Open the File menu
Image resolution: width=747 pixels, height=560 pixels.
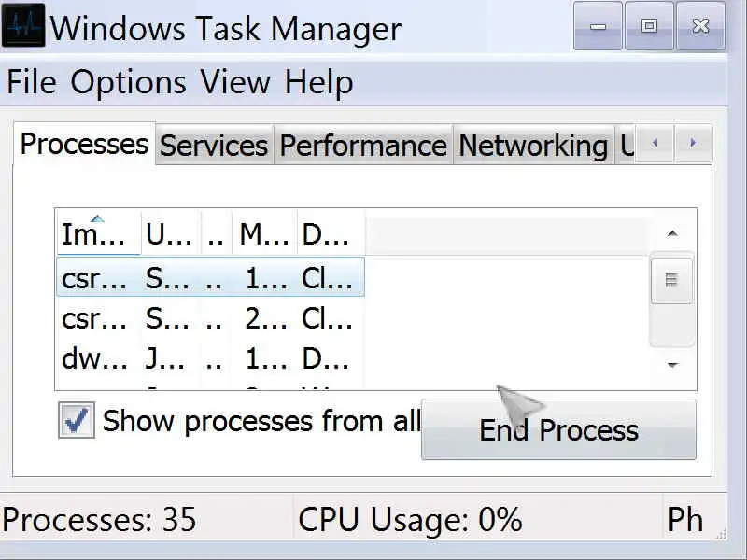tap(32, 82)
